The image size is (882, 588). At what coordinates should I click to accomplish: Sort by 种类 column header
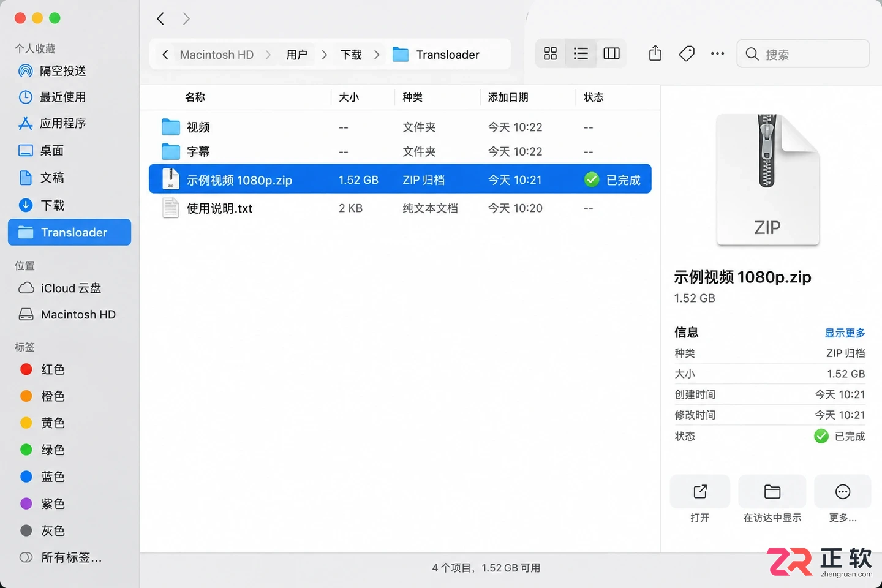click(x=413, y=97)
